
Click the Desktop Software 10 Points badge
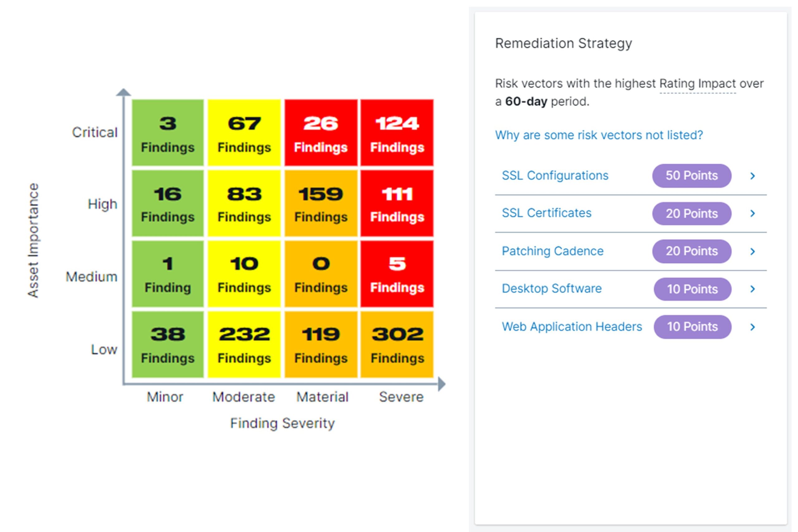click(x=692, y=289)
